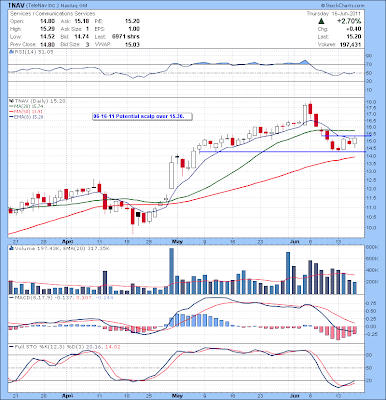The width and height of the screenshot is (386, 400).
Task: Click the RSI(14) legend icon
Action: [x=11, y=52]
